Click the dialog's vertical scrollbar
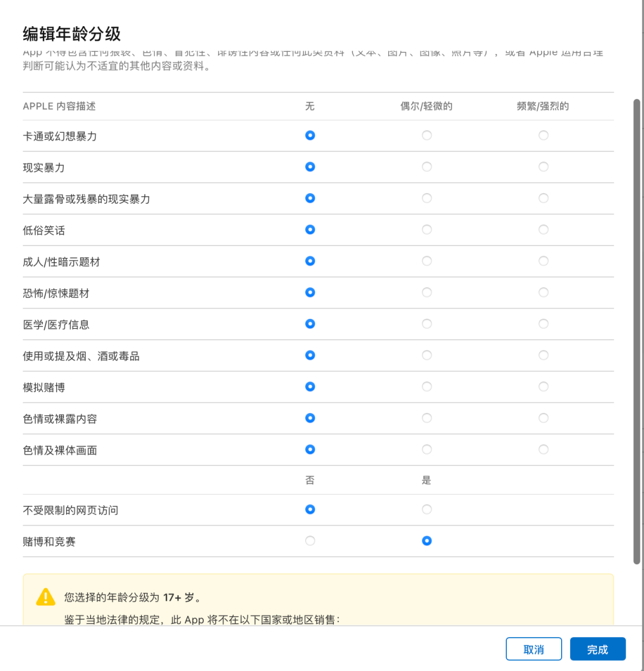 637,332
